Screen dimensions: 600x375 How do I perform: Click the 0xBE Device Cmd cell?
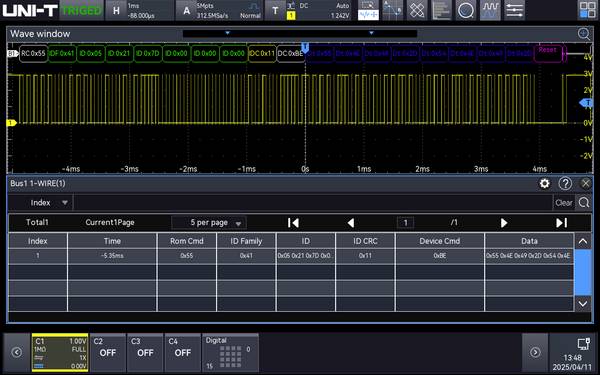(x=440, y=256)
